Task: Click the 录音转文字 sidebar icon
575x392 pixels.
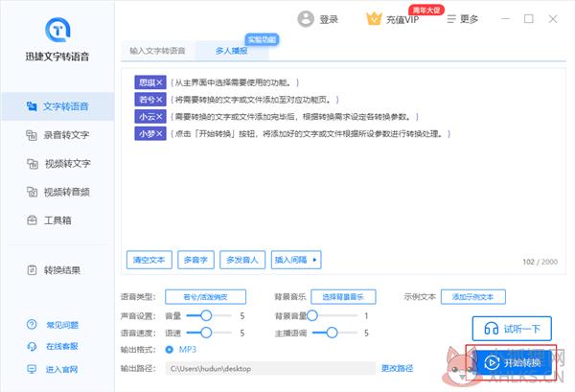Action: [x=32, y=135]
